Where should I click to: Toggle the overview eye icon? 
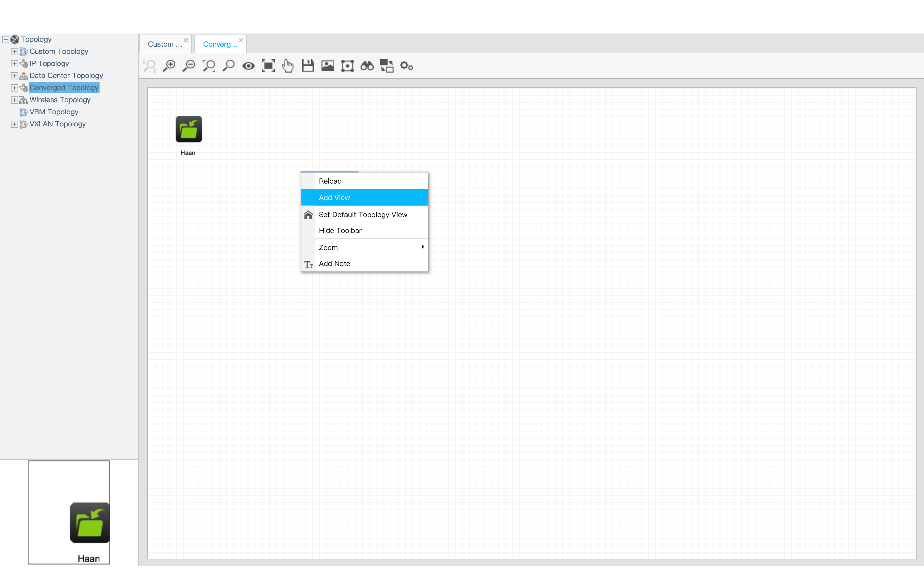pyautogui.click(x=248, y=66)
